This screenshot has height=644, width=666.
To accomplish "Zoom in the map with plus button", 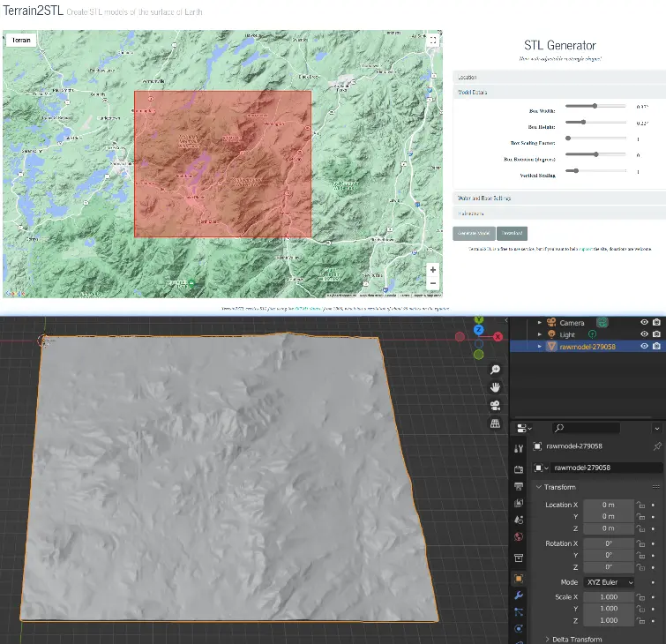I will 433,270.
